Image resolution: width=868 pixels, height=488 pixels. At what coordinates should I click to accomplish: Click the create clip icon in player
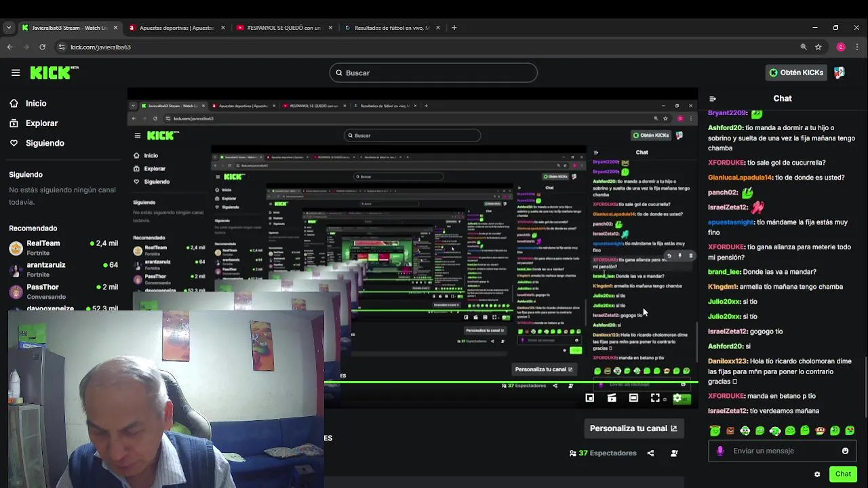(612, 398)
